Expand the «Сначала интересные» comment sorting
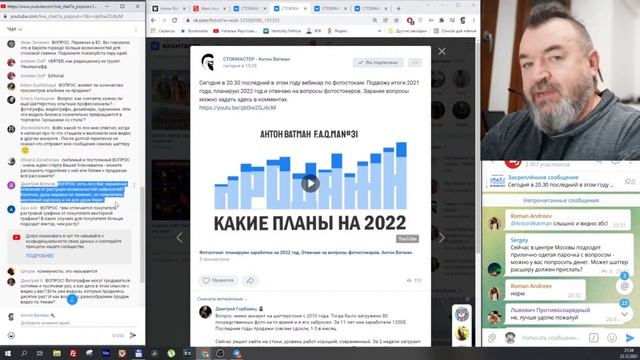640x360 pixels. [x=222, y=299]
